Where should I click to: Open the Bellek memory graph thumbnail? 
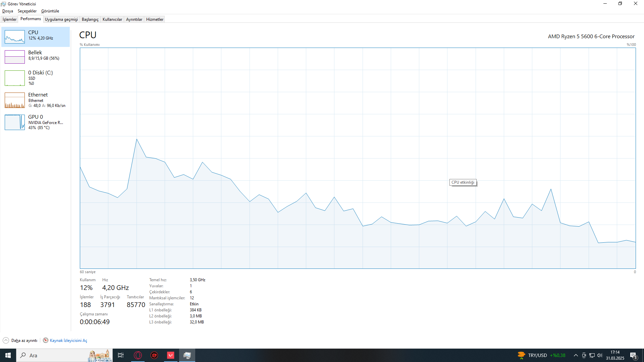pyautogui.click(x=15, y=57)
